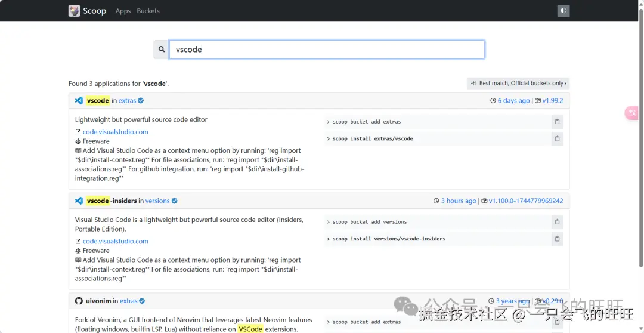Open the 6 days ago commit link
Screen dimensions: 644x333
point(514,101)
